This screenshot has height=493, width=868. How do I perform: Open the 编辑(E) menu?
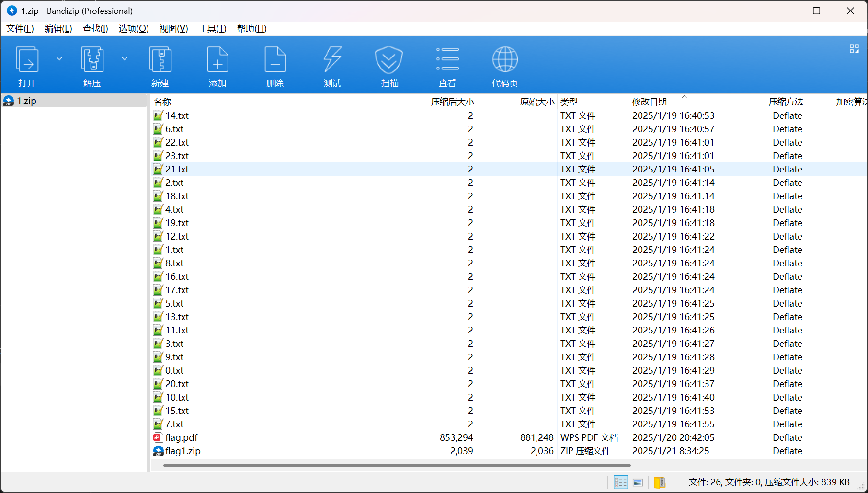(x=58, y=29)
